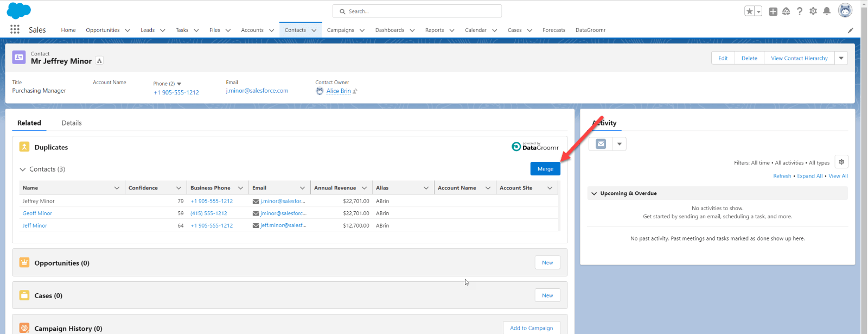Click the header phone number +1 905-555-1212

pos(176,92)
